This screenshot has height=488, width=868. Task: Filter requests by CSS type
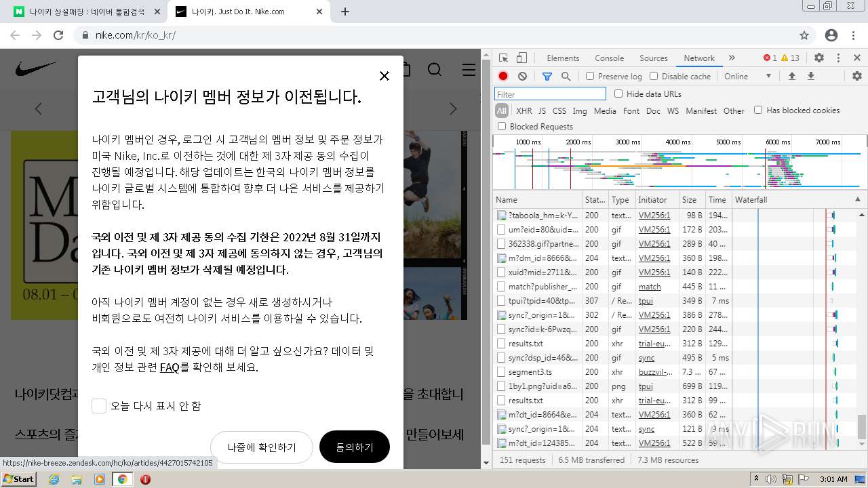click(x=559, y=110)
